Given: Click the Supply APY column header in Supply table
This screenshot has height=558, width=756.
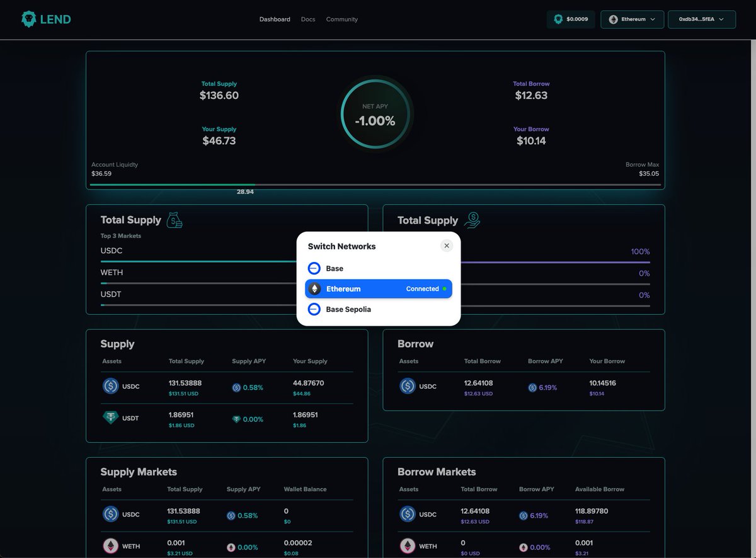Looking at the screenshot, I should (x=249, y=362).
